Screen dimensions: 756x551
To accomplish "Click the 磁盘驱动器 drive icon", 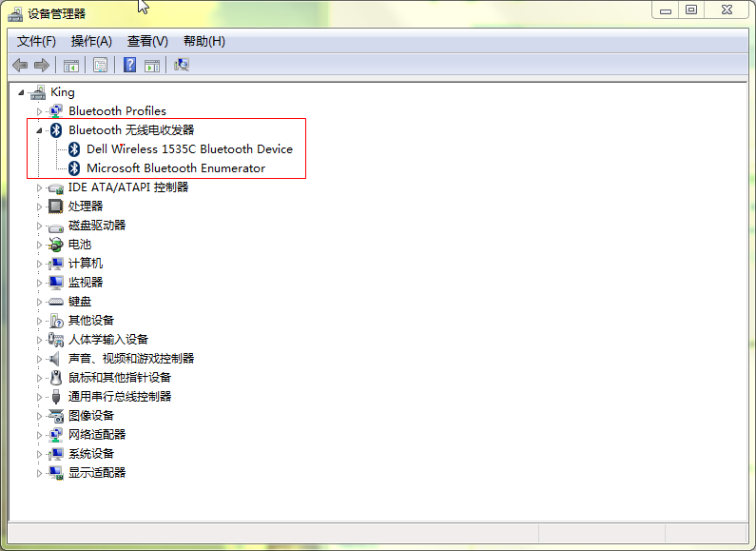I will tap(56, 226).
